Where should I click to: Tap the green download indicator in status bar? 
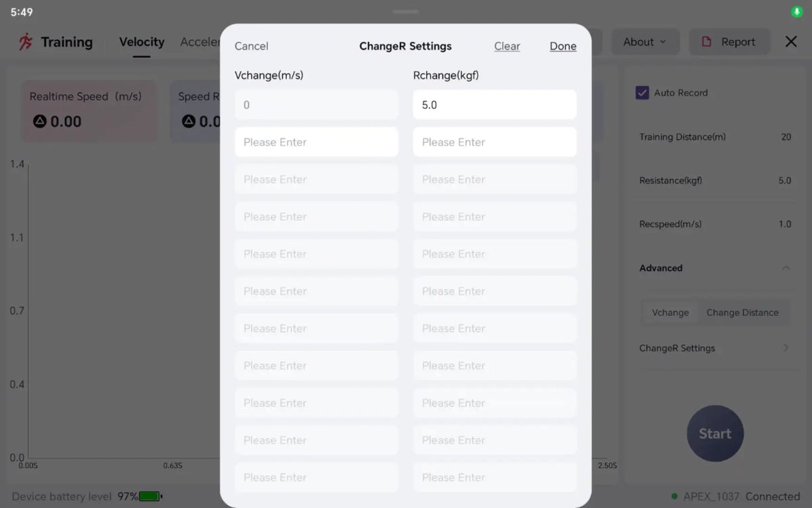(797, 12)
